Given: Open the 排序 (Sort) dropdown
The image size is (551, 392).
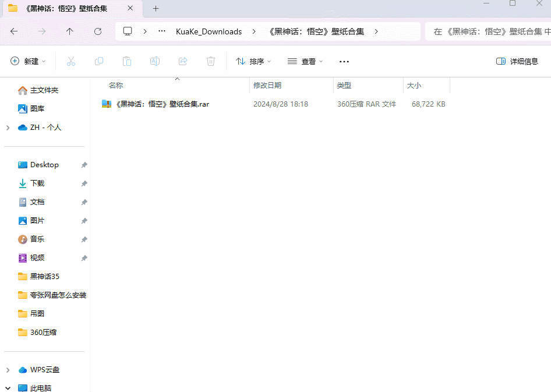Looking at the screenshot, I should click(254, 62).
